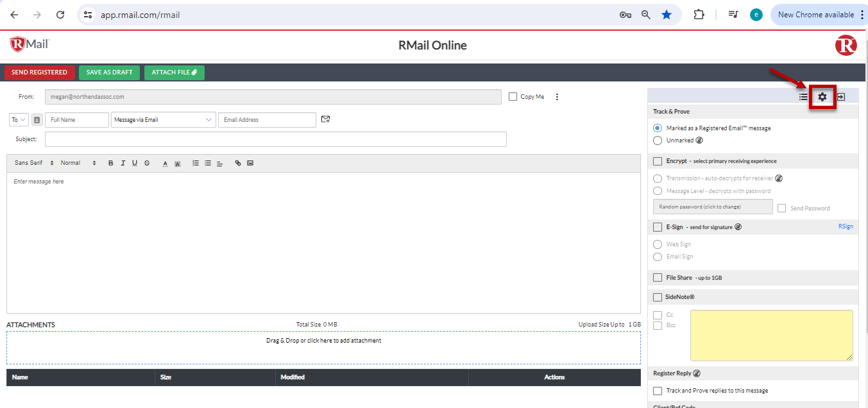Viewport: 868px width, 408px height.
Task: Open the settings gear in the right panel
Action: pyautogui.click(x=822, y=96)
